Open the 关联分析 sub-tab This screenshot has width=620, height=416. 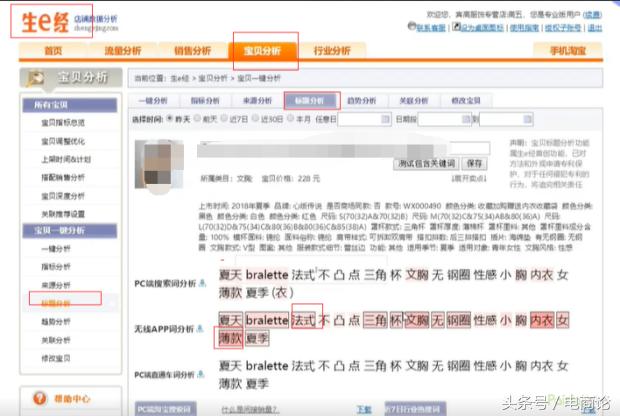414,100
